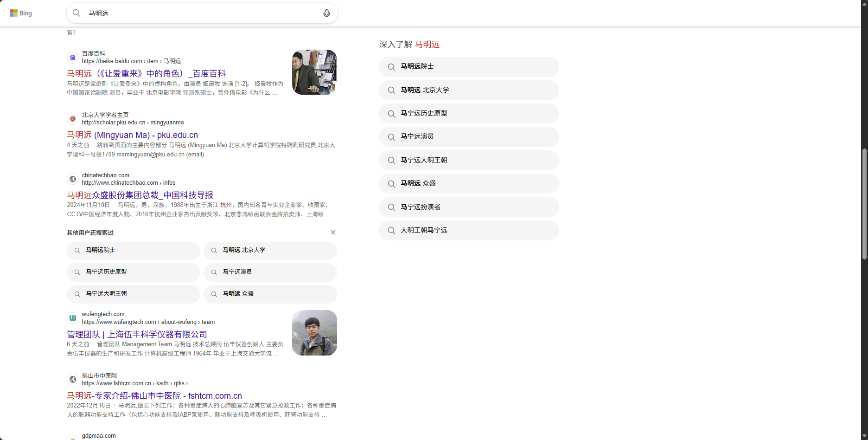Click 马明远 北京大学 in 深入了解 sidebar
The width and height of the screenshot is (868, 440).
point(469,90)
